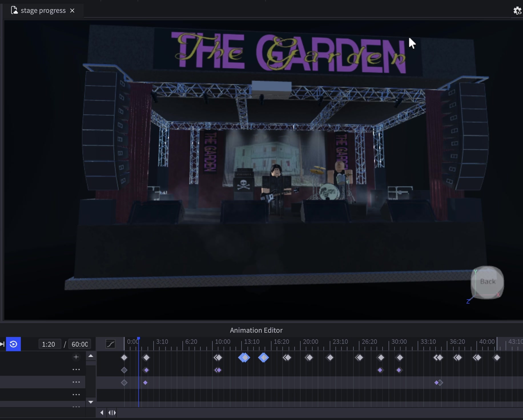Screen dimensions: 523x420
Task: Click the 26:20 mark on time ruler
Action: click(x=369, y=342)
